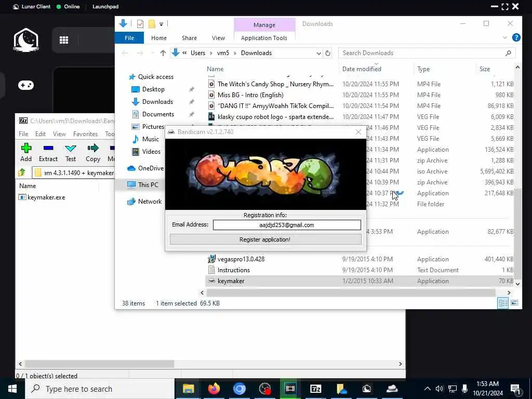Open File Explorer from the taskbar

click(188, 389)
